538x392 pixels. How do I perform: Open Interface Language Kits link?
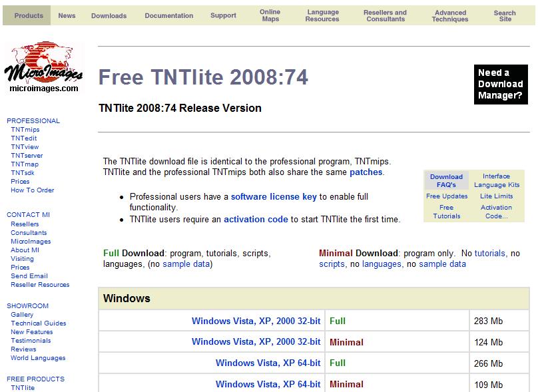tap(497, 180)
